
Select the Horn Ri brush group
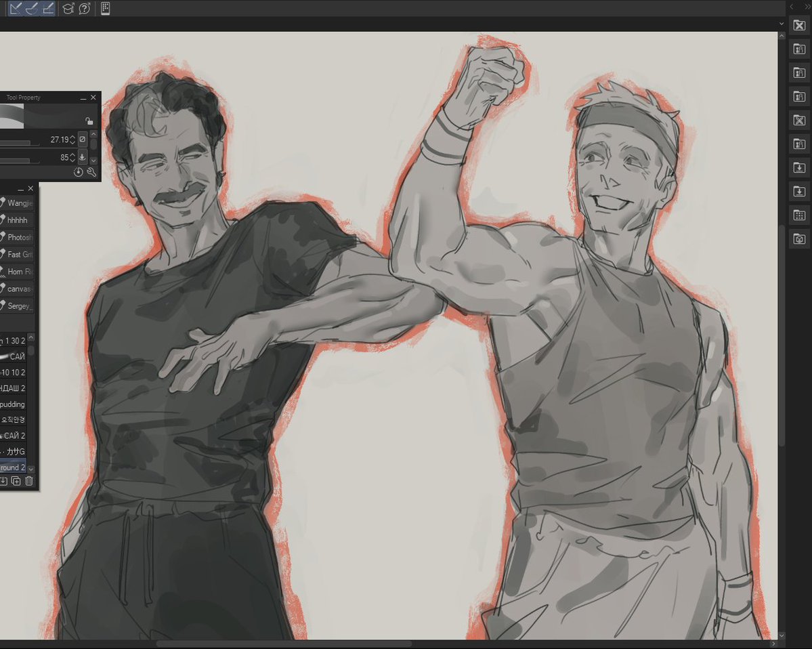[16, 272]
